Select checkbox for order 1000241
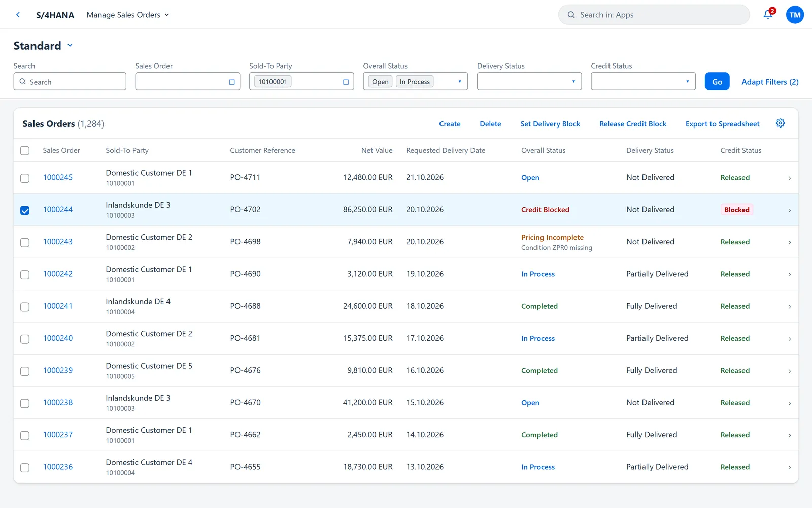The width and height of the screenshot is (812, 508). [x=25, y=307]
